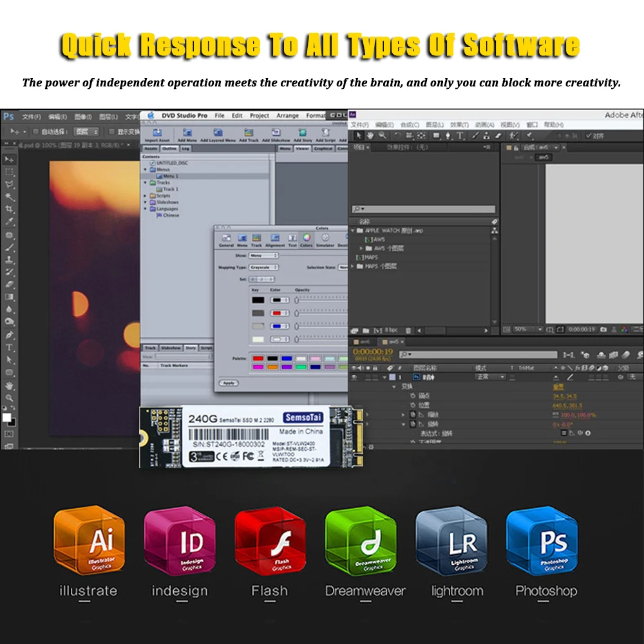Select the Eraser tool in Photoshop

9,284
